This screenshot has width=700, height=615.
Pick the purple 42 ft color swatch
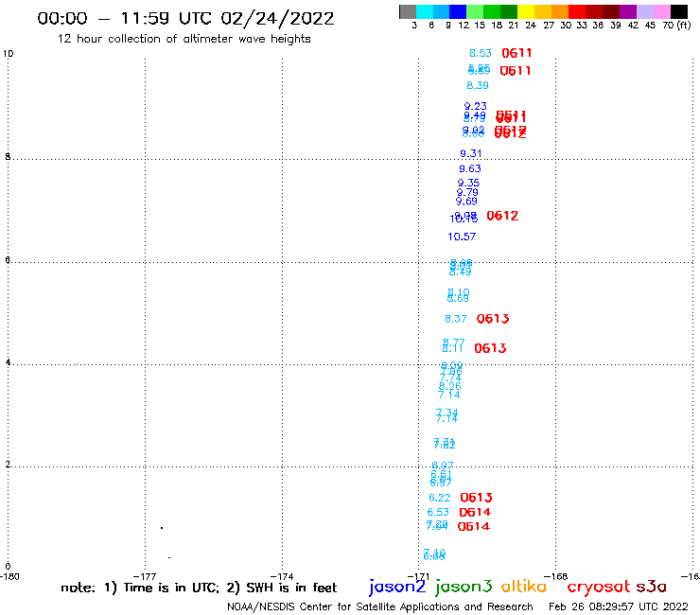(x=628, y=11)
